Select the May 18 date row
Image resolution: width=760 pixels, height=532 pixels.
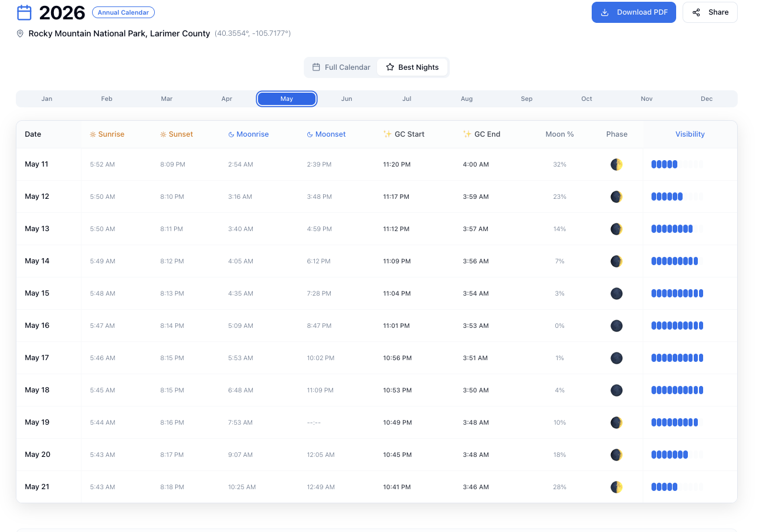[37, 390]
